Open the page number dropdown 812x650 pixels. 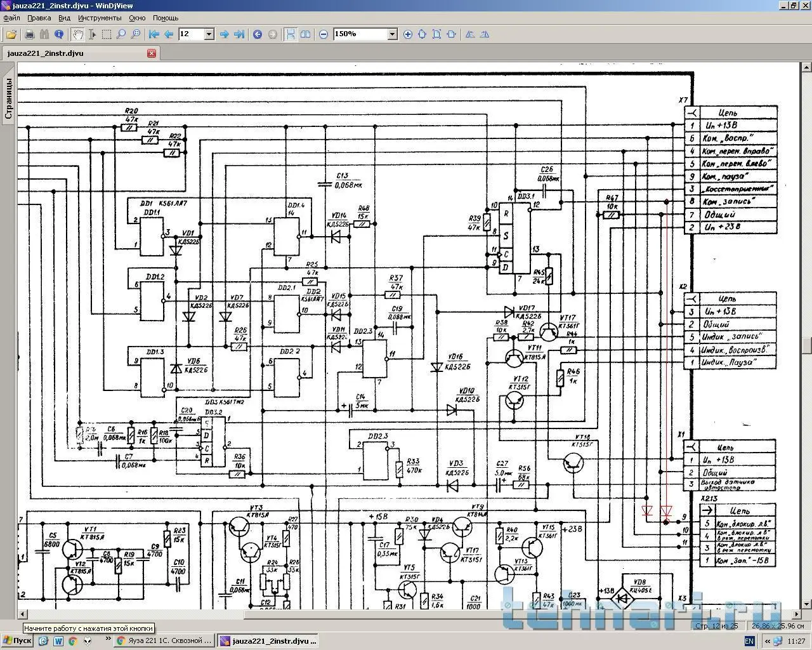[x=209, y=34]
